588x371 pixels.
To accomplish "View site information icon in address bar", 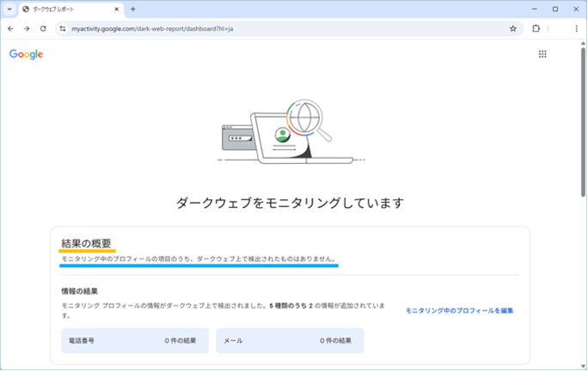I will [63, 28].
